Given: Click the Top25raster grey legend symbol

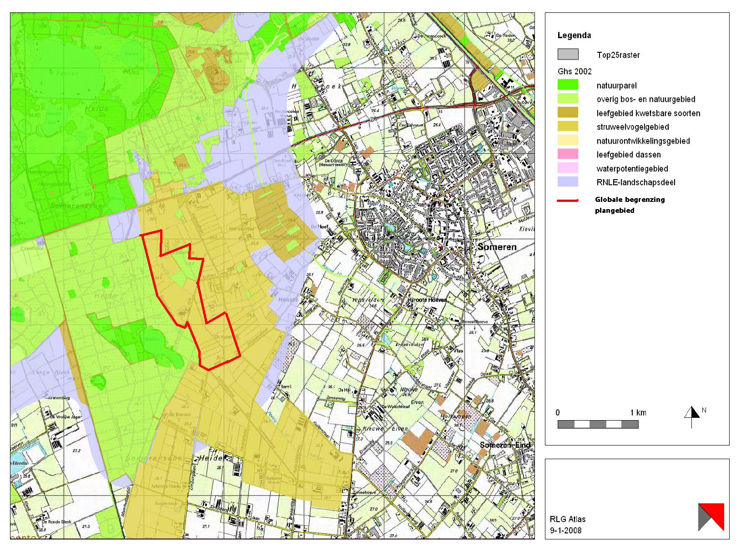Looking at the screenshot, I should tap(568, 55).
